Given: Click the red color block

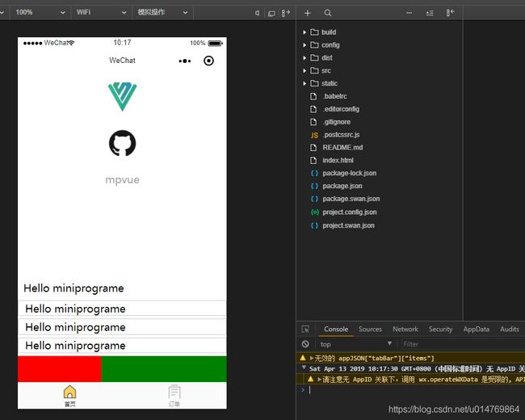Looking at the screenshot, I should pyautogui.click(x=60, y=369).
